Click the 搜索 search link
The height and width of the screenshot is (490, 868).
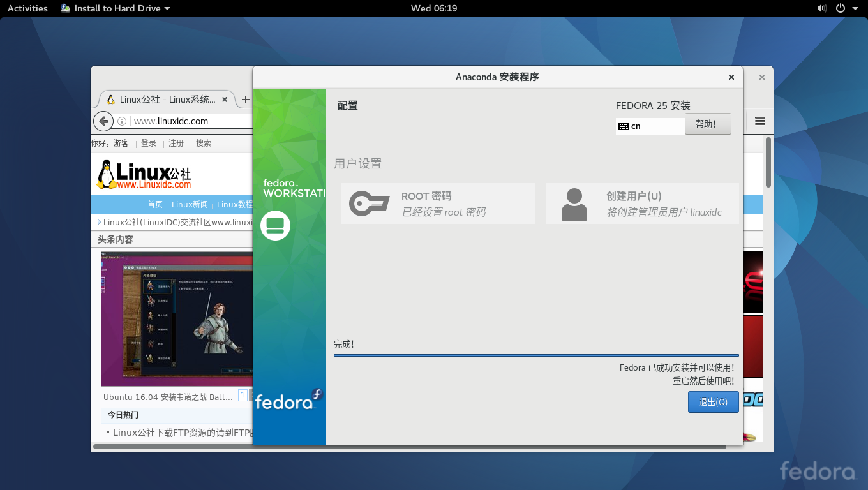204,144
